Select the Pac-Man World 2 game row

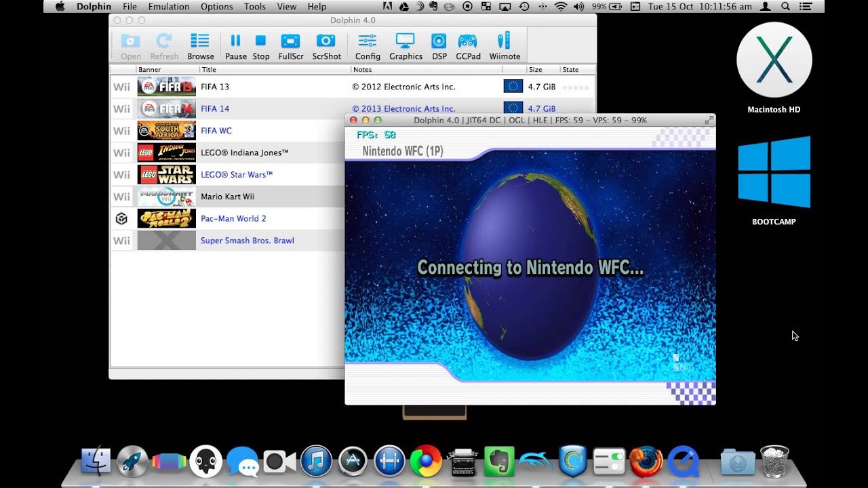227,218
